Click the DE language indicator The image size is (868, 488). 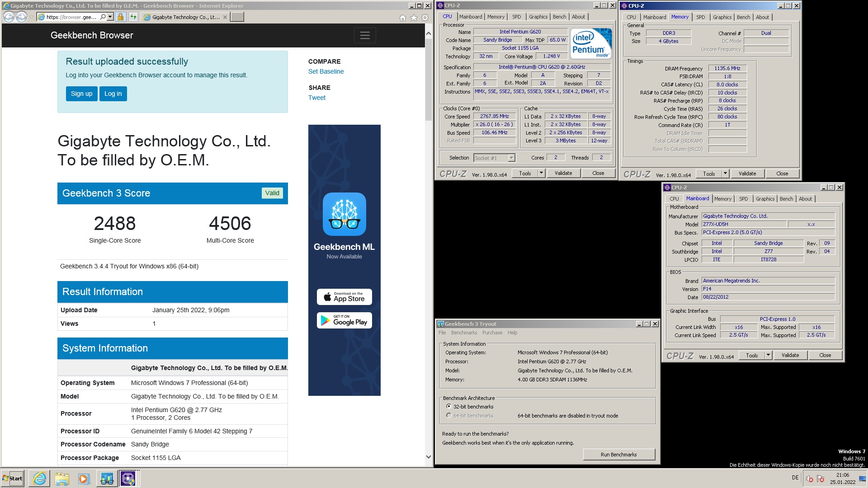[x=795, y=478]
